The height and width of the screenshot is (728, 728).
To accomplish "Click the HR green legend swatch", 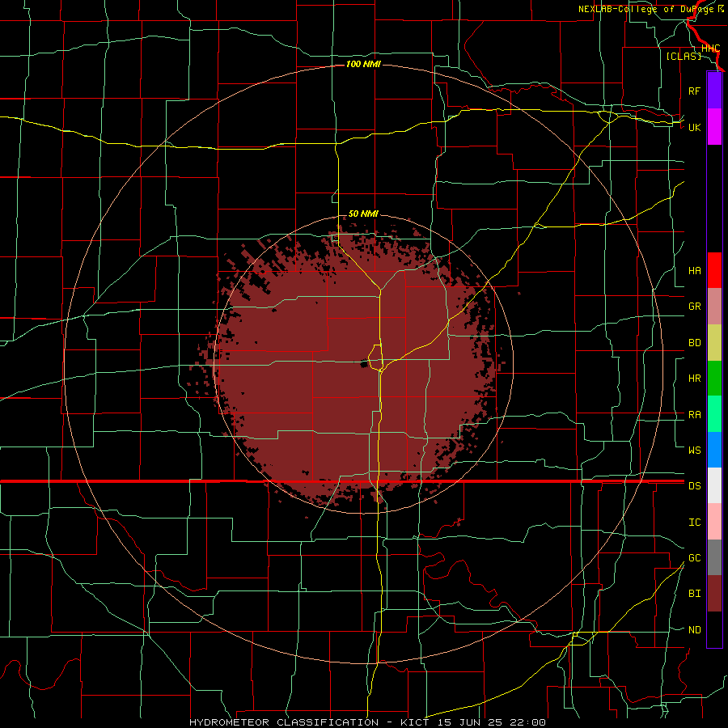I will pyautogui.click(x=714, y=379).
